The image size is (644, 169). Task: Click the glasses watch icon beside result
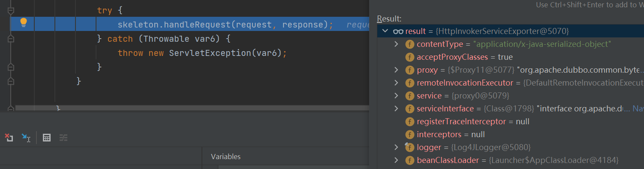[x=398, y=31]
